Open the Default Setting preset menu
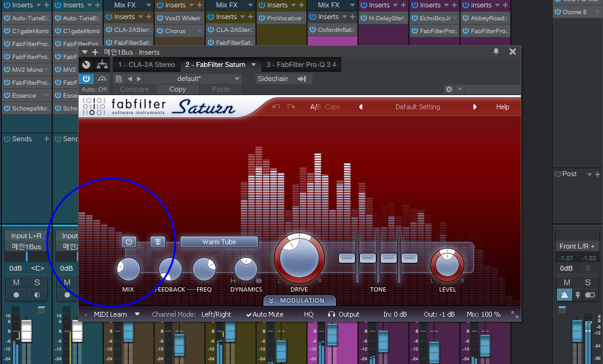 click(x=418, y=107)
